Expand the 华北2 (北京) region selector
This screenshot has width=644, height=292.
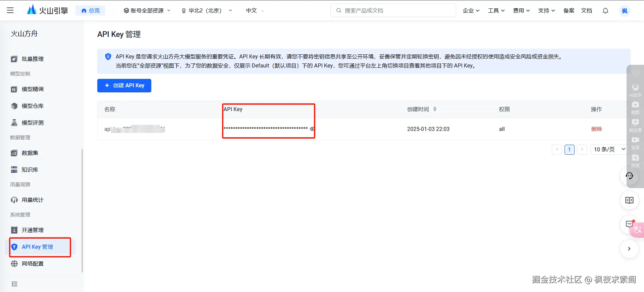point(207,10)
